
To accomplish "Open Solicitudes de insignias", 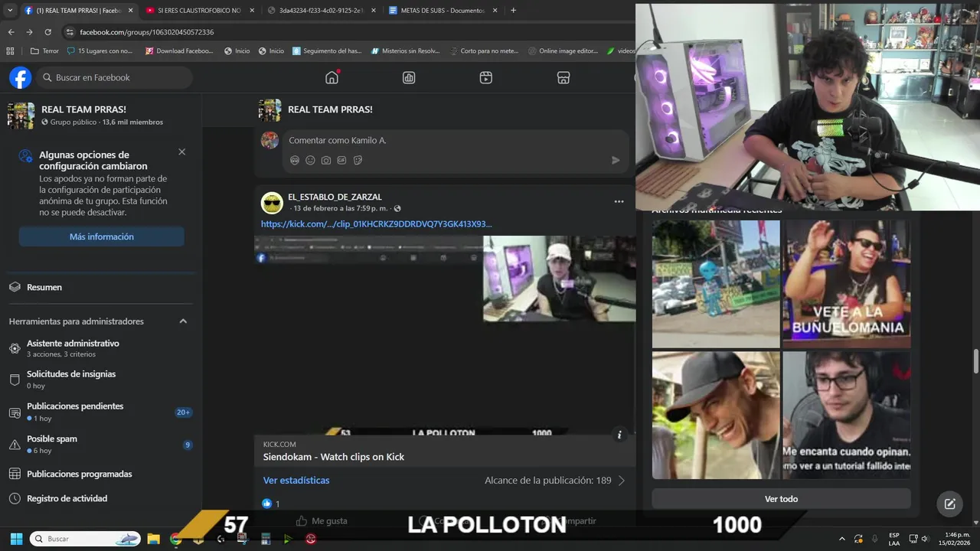I will coord(100,380).
